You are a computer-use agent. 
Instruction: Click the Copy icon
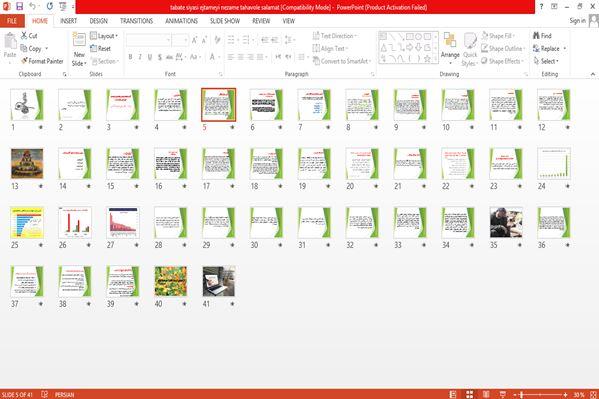pos(24,48)
